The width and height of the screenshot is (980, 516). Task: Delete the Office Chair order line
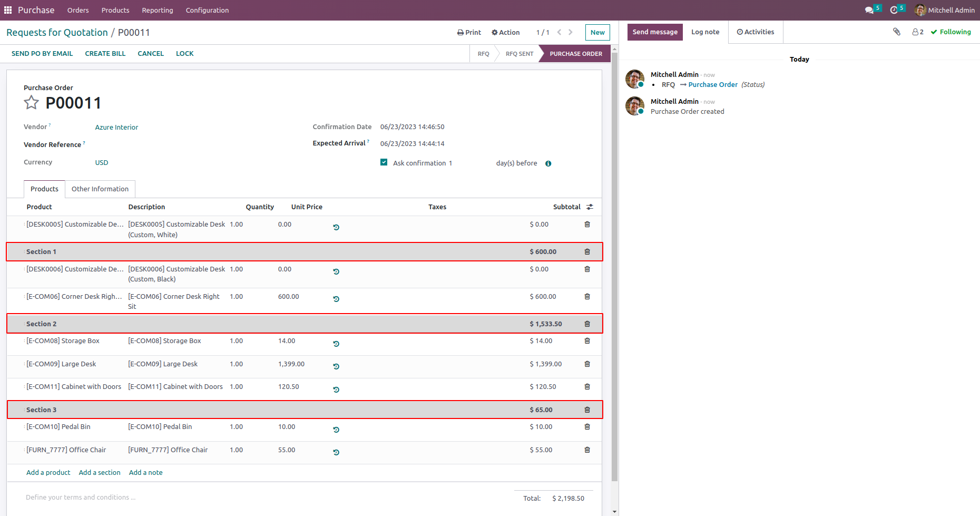click(587, 450)
